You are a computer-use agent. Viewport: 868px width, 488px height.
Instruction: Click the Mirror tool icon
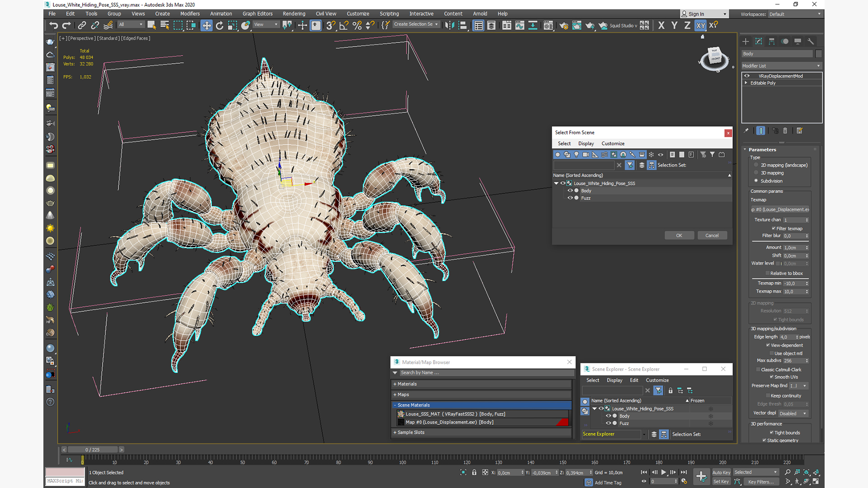coord(449,25)
